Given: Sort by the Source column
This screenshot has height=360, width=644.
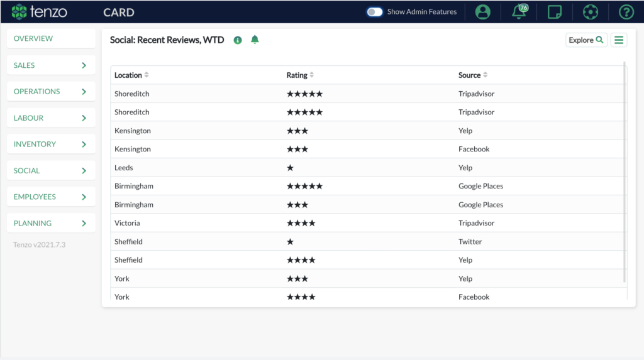Looking at the screenshot, I should [x=473, y=75].
